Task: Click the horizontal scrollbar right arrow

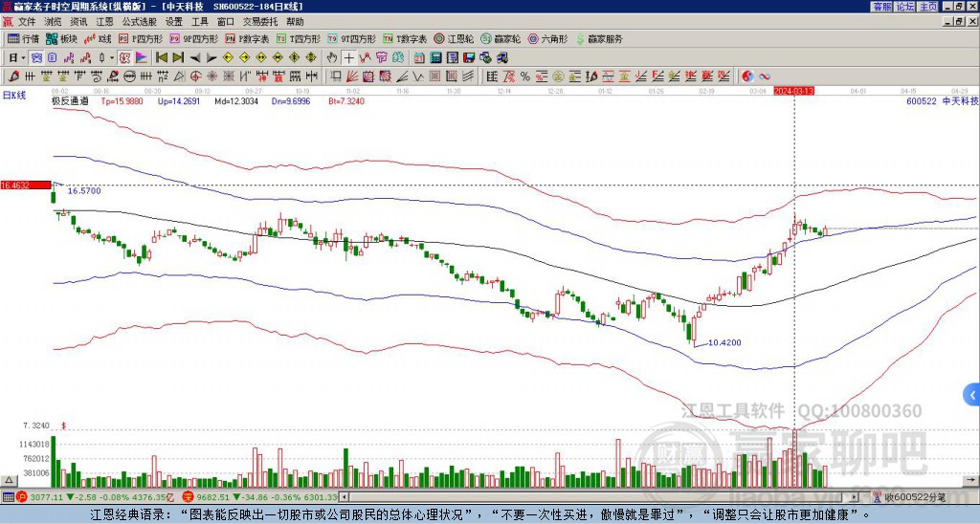Action: 854,497
